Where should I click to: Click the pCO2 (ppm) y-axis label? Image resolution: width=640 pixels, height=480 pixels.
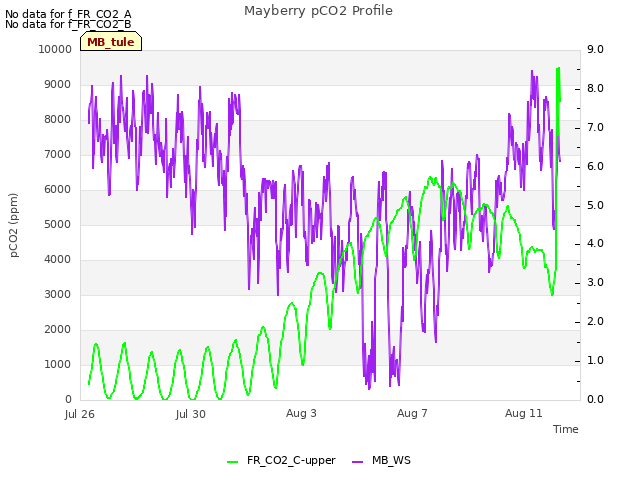tap(14, 225)
